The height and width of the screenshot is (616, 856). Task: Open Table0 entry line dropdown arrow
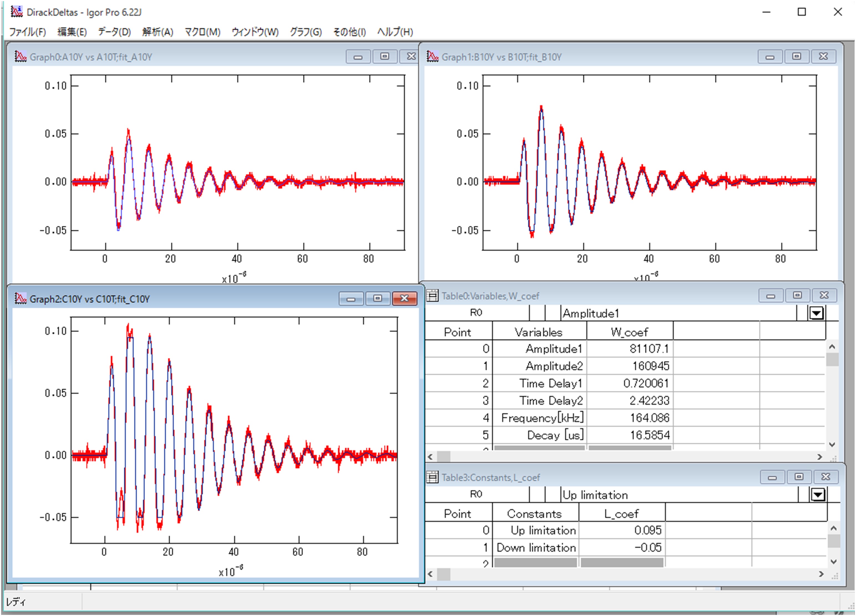pos(816,313)
